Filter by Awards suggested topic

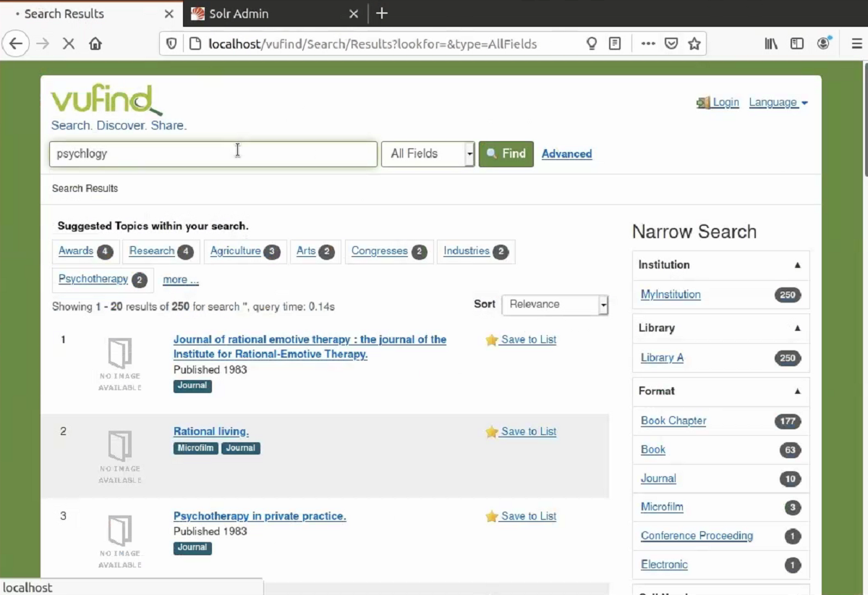(75, 251)
